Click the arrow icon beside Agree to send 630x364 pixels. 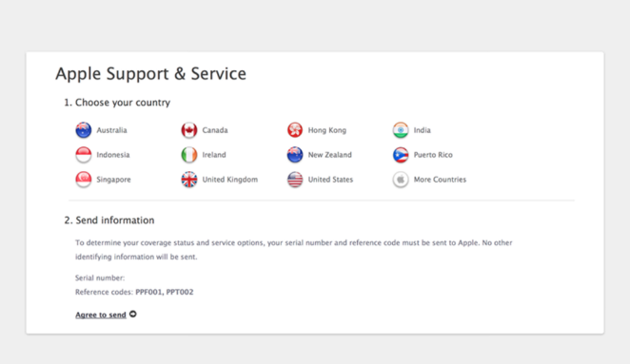[133, 314]
